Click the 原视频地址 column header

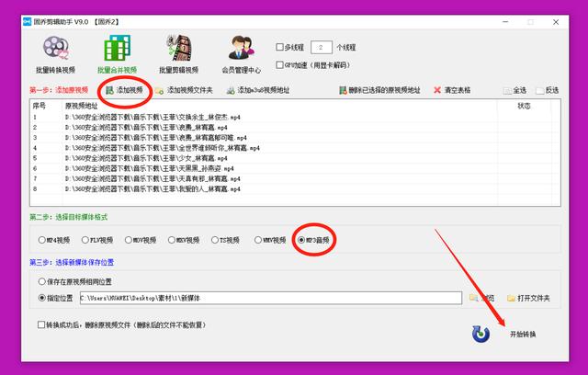[279, 106]
